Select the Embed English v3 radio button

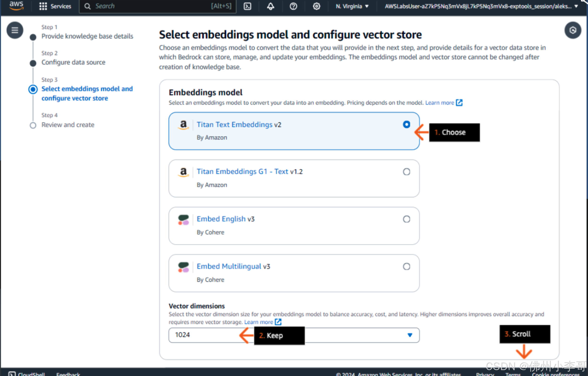pyautogui.click(x=406, y=219)
